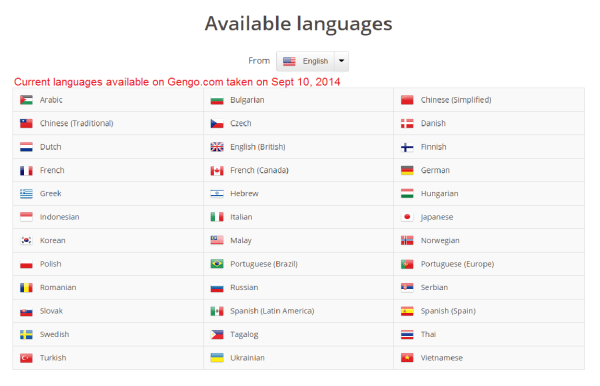Select the Bulgarian language name
This screenshot has width=600, height=386.
(x=247, y=100)
